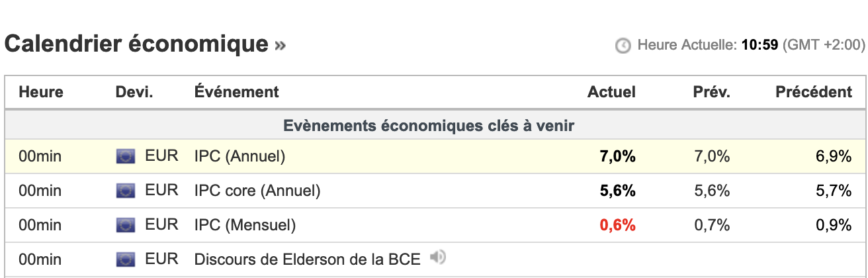Click the red 0,6% actual value
This screenshot has height=278, width=868.
tap(617, 226)
